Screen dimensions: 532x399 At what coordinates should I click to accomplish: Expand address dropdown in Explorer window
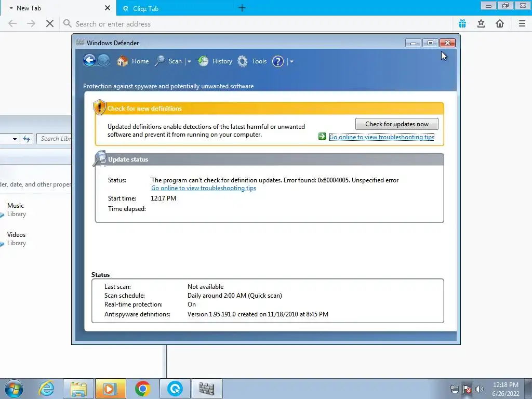click(x=15, y=139)
